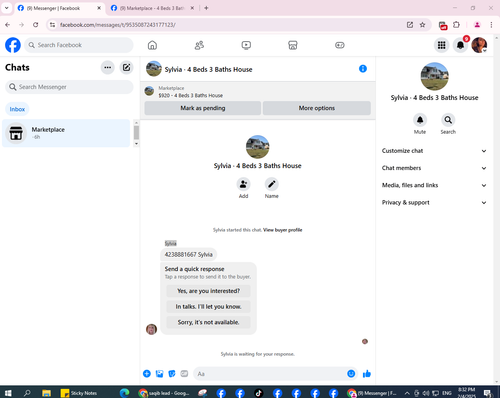The height and width of the screenshot is (398, 500).
Task: Add people to the chat
Action: [243, 184]
